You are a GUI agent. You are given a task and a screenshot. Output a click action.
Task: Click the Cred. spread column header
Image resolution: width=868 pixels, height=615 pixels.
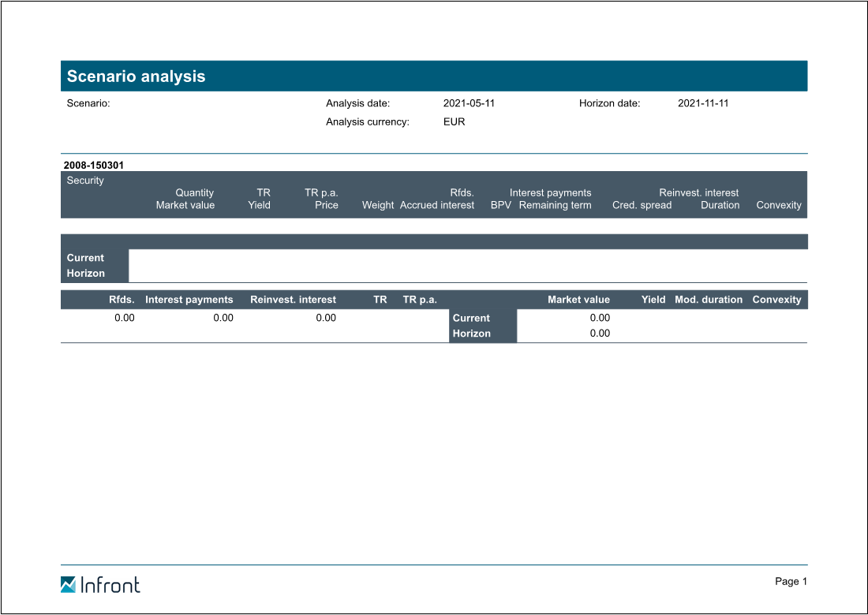642,205
